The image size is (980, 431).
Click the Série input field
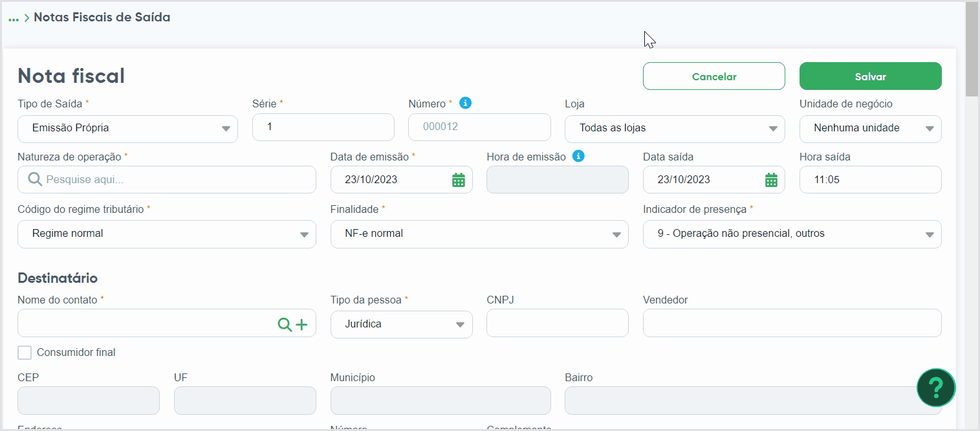click(323, 127)
